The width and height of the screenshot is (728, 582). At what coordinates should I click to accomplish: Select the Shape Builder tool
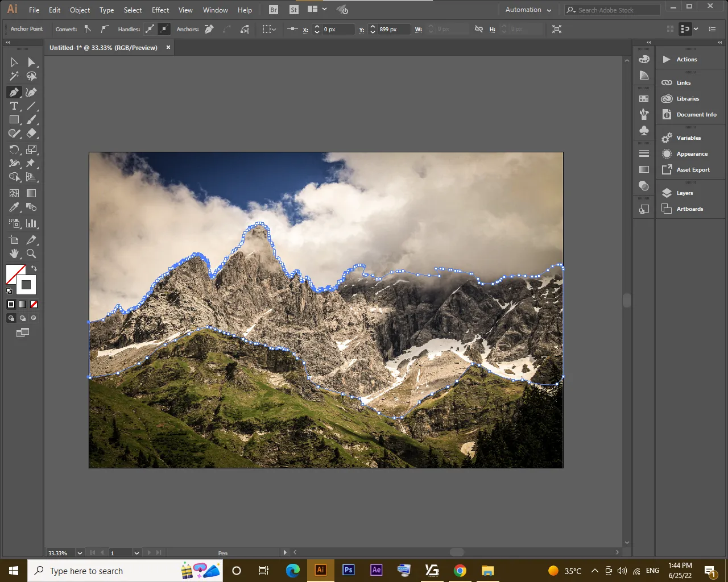pos(14,177)
